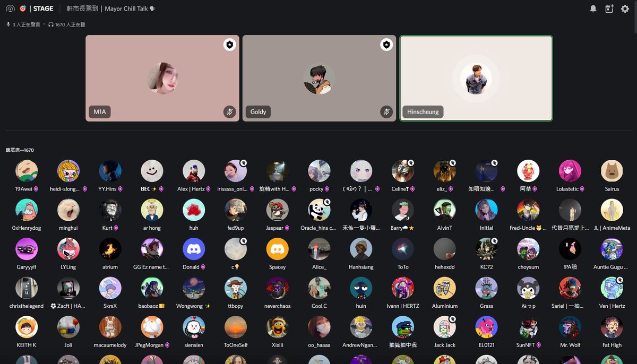Click the server icon beside STAGE
The image size is (637, 364).
tap(23, 8)
